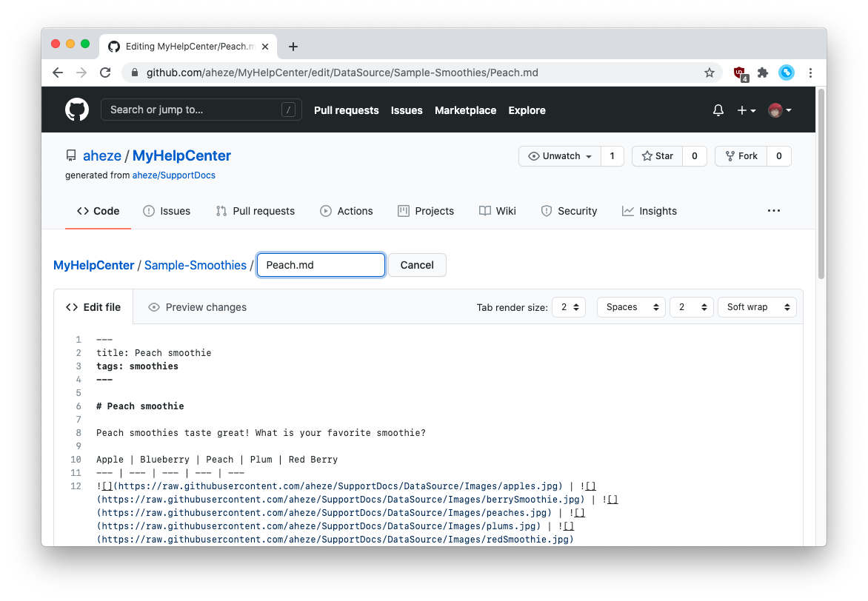Click the table header row in editor

tap(217, 460)
